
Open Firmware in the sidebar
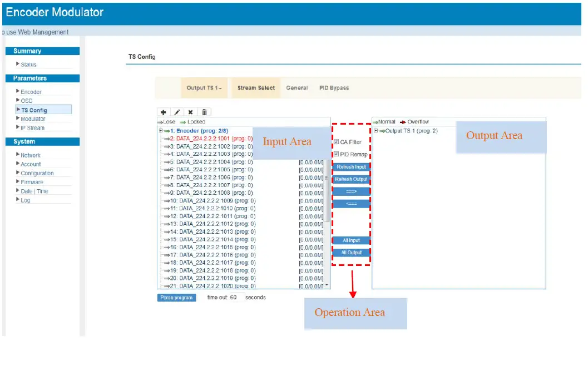(32, 182)
